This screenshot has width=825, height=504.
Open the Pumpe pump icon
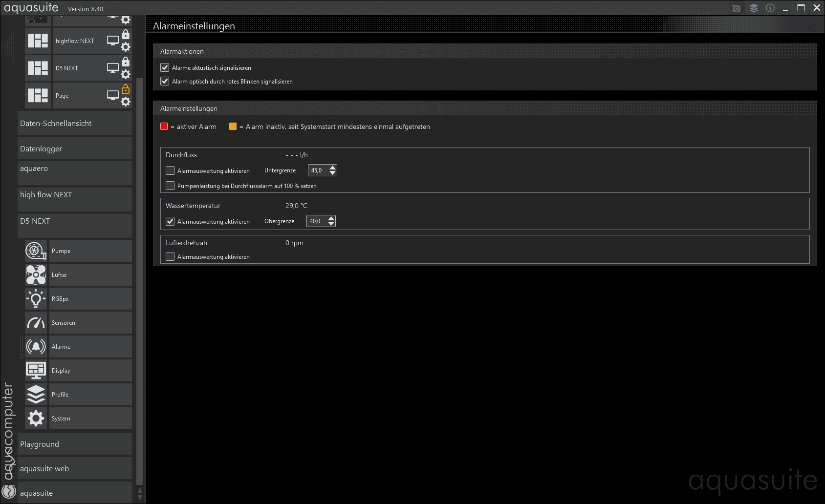click(x=36, y=251)
